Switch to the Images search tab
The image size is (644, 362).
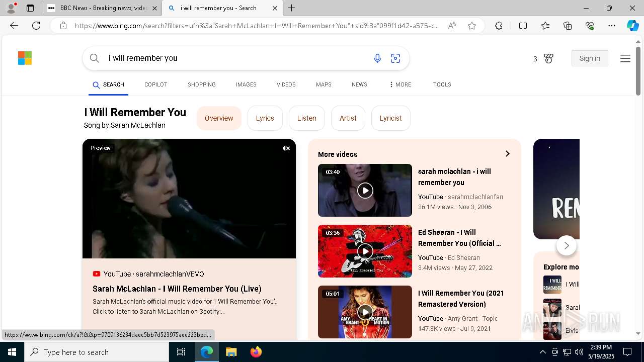pos(246,84)
